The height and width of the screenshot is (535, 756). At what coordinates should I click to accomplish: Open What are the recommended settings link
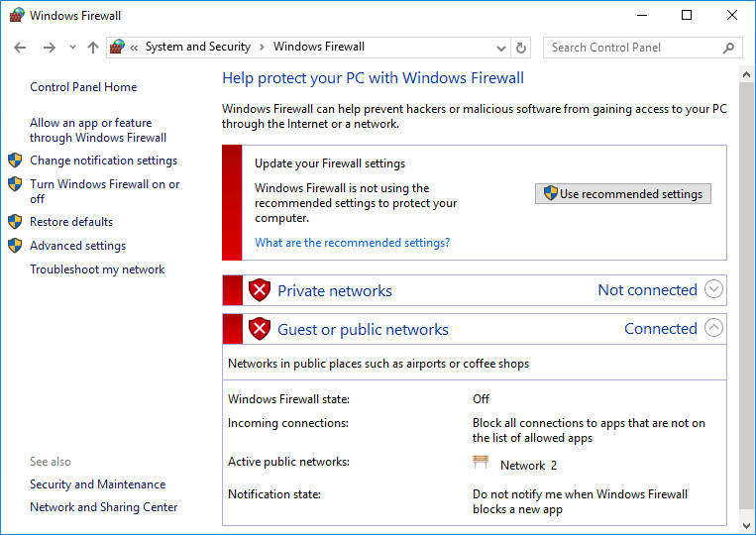tap(353, 243)
